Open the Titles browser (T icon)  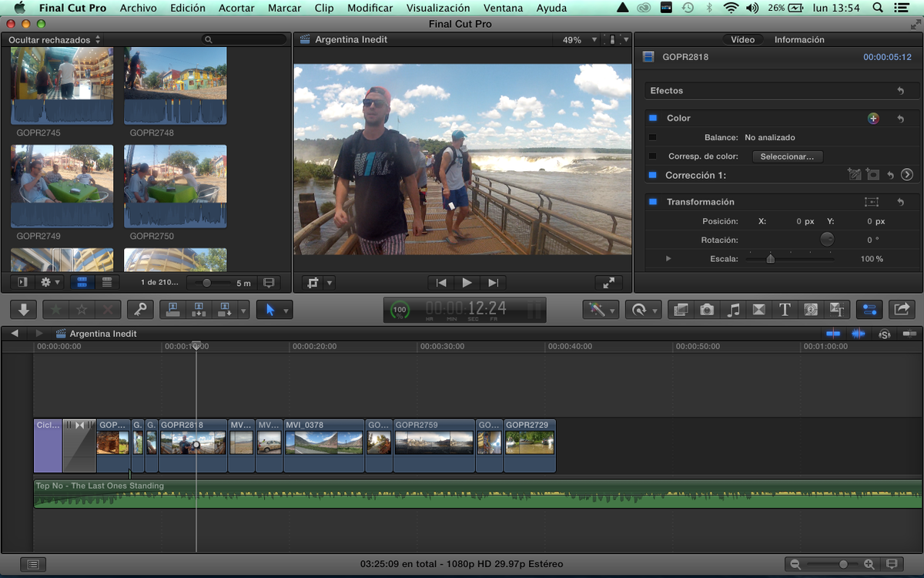(785, 310)
